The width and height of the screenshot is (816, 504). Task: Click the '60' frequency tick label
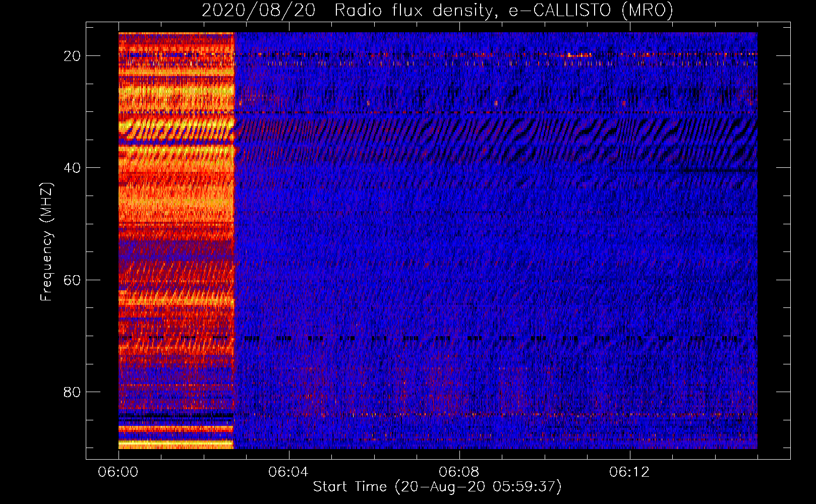click(72, 280)
